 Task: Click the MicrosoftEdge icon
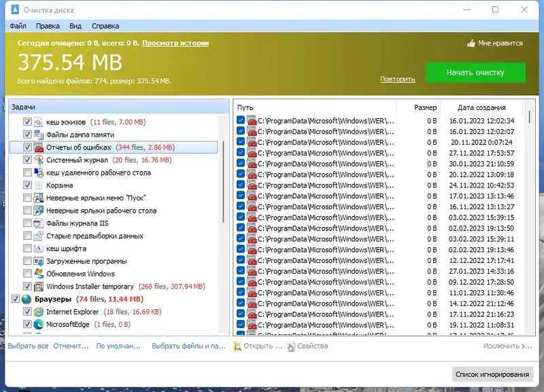[39, 325]
